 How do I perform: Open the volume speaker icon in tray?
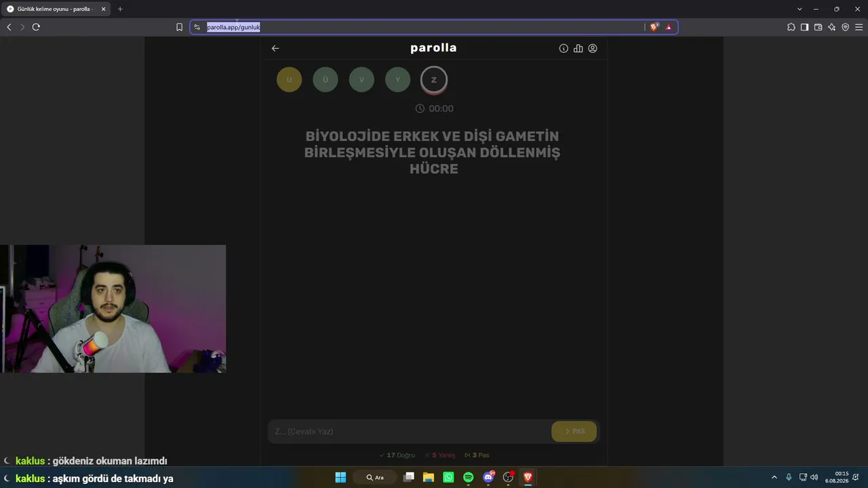click(x=814, y=477)
